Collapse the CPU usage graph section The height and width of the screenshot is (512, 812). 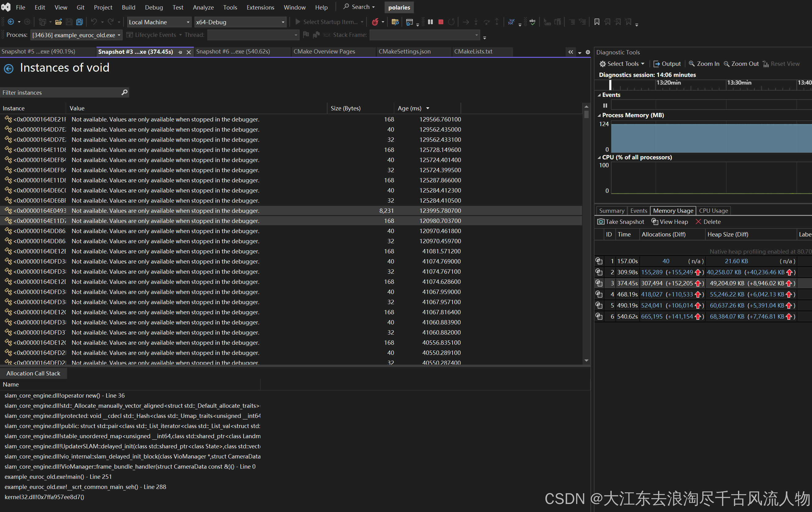(x=599, y=158)
